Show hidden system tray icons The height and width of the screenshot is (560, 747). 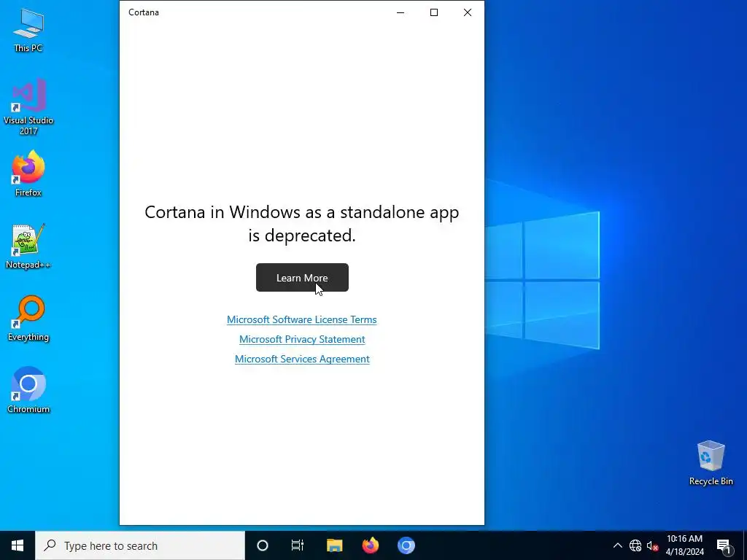(617, 545)
